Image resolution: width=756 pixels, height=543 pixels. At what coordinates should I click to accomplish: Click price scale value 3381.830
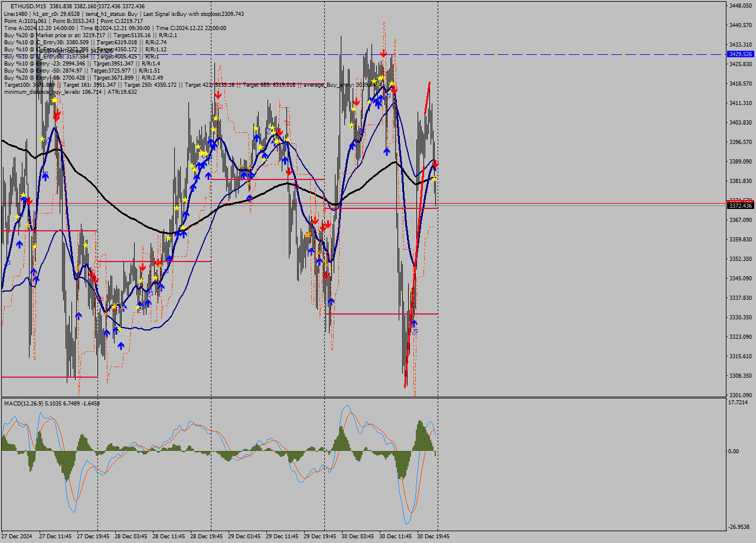pos(740,181)
